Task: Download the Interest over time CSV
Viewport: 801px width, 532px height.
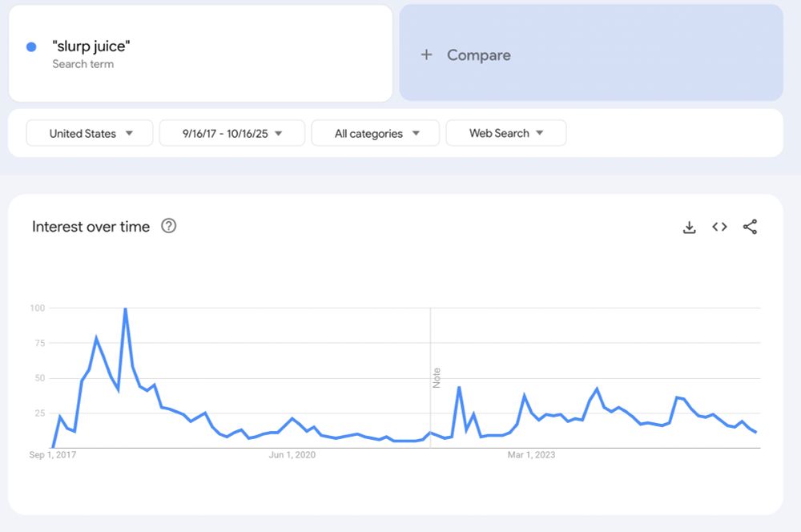Action: (689, 227)
